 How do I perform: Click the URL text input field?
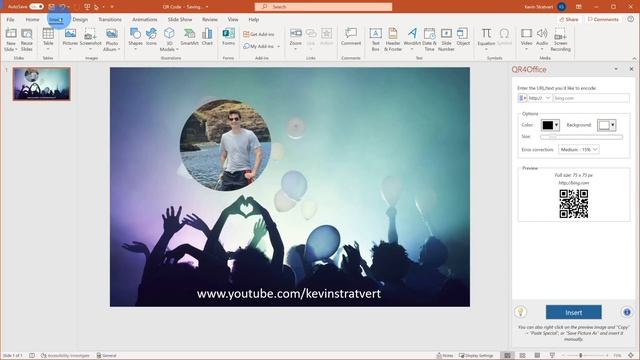tap(591, 98)
